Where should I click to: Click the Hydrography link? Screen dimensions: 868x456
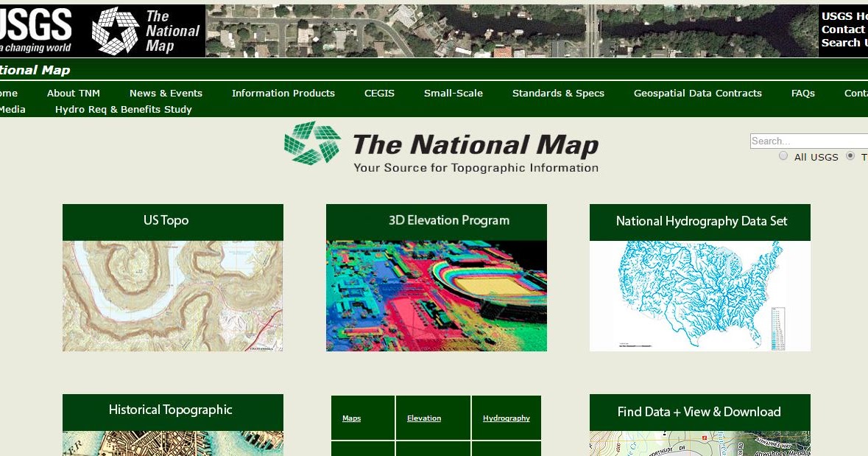506,418
